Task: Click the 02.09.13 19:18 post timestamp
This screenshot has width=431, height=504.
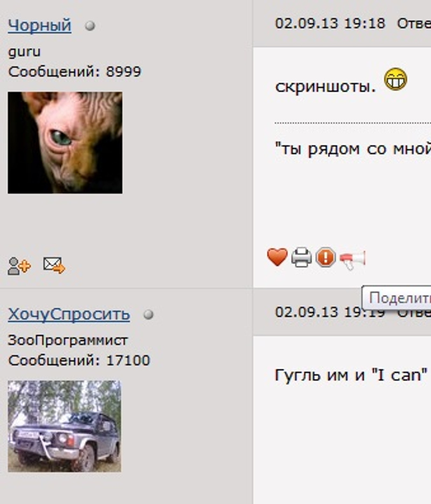Action: click(x=330, y=24)
